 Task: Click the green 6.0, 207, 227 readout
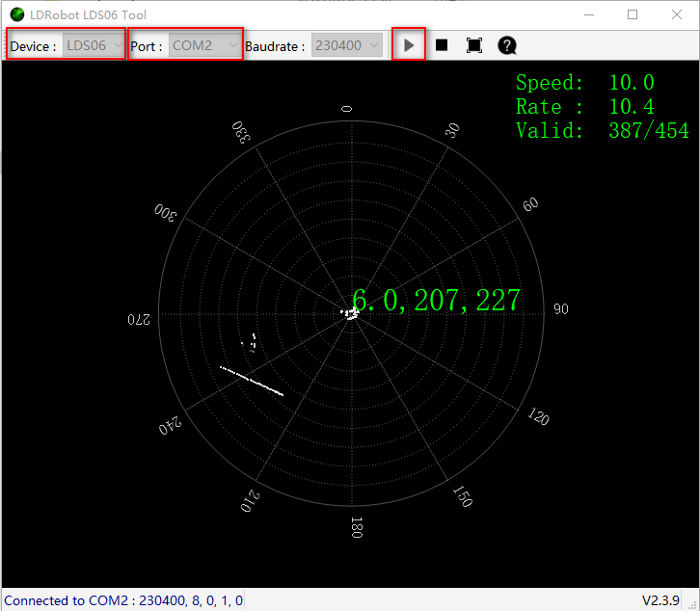click(x=436, y=300)
